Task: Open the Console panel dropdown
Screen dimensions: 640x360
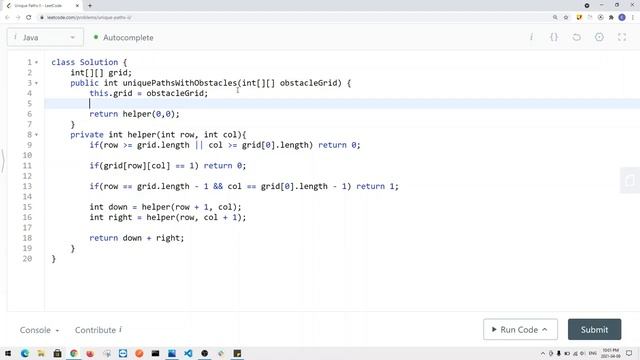Action: pos(39,330)
